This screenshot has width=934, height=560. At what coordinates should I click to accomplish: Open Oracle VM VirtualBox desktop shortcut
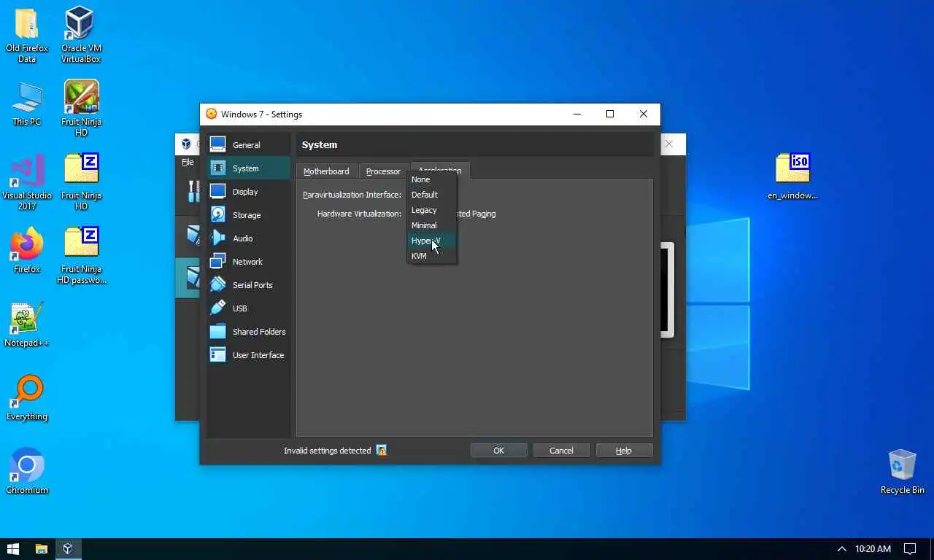pyautogui.click(x=80, y=35)
